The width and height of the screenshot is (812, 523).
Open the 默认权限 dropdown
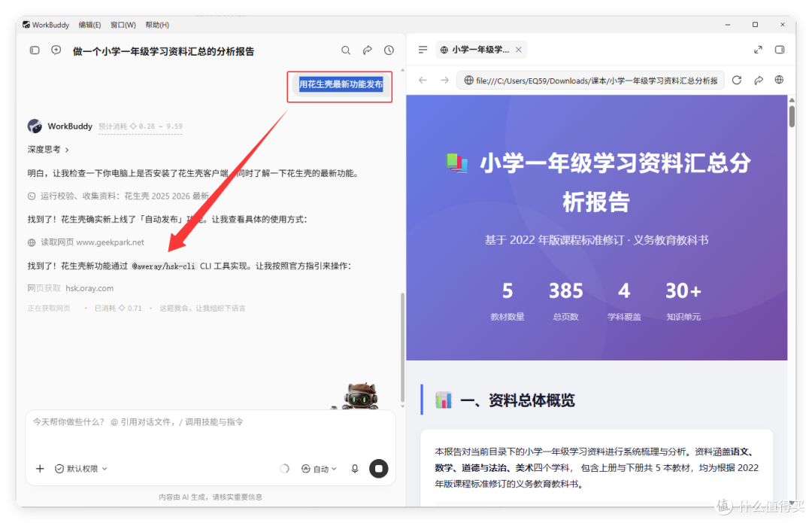pyautogui.click(x=81, y=469)
